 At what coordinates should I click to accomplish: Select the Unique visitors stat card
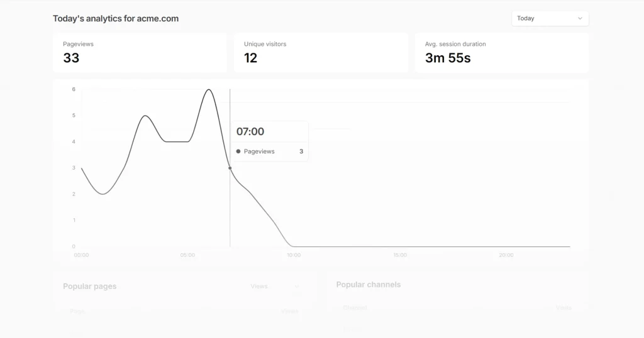pyautogui.click(x=321, y=53)
